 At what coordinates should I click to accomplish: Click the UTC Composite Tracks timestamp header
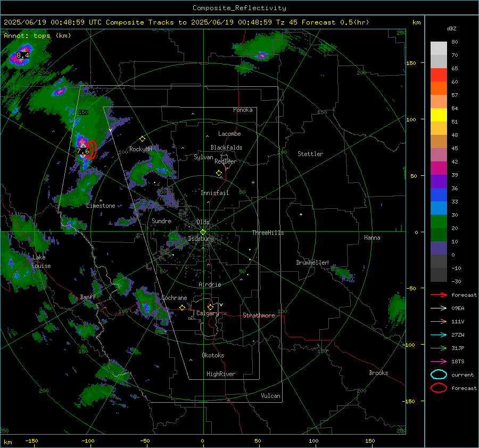[186, 22]
